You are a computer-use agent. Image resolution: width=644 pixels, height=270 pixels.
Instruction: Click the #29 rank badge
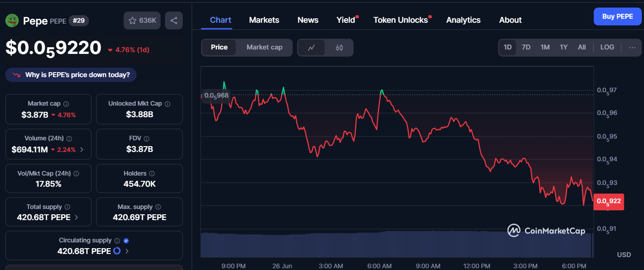pyautogui.click(x=79, y=20)
